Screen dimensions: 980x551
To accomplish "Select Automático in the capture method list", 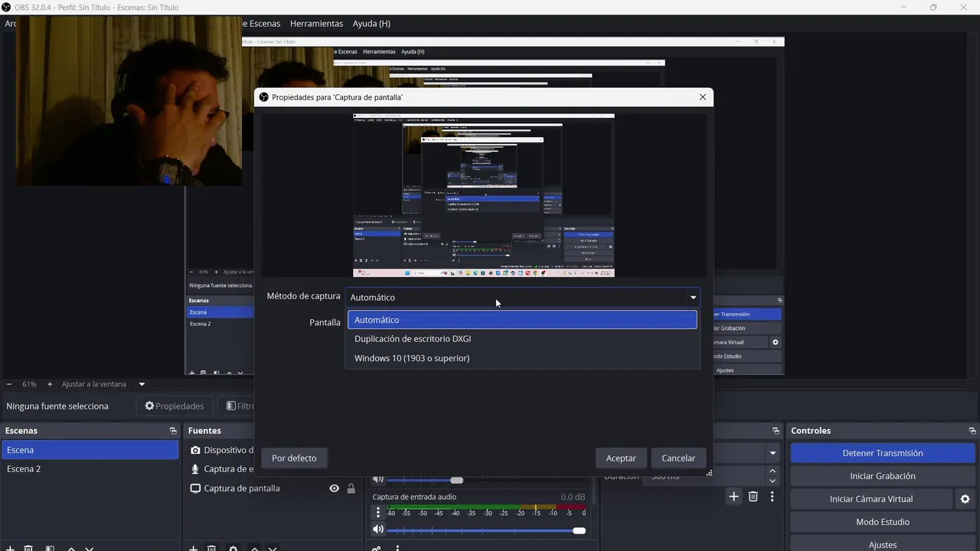I will click(522, 320).
